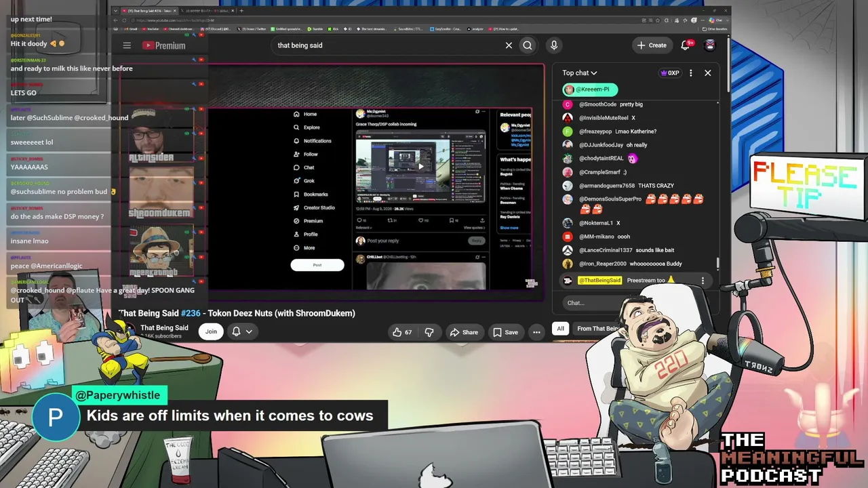Open Profile in the Twitter sidebar
The image size is (868, 488).
(x=306, y=234)
